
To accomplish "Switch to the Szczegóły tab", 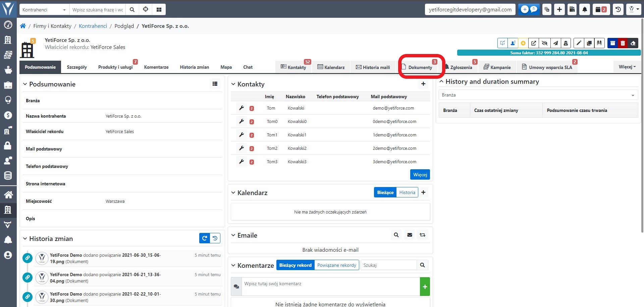I will click(77, 67).
